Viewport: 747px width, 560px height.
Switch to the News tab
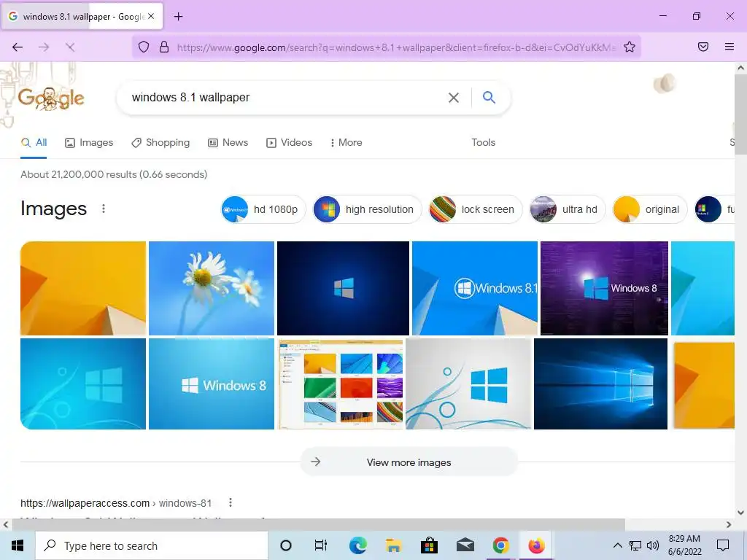coord(228,142)
